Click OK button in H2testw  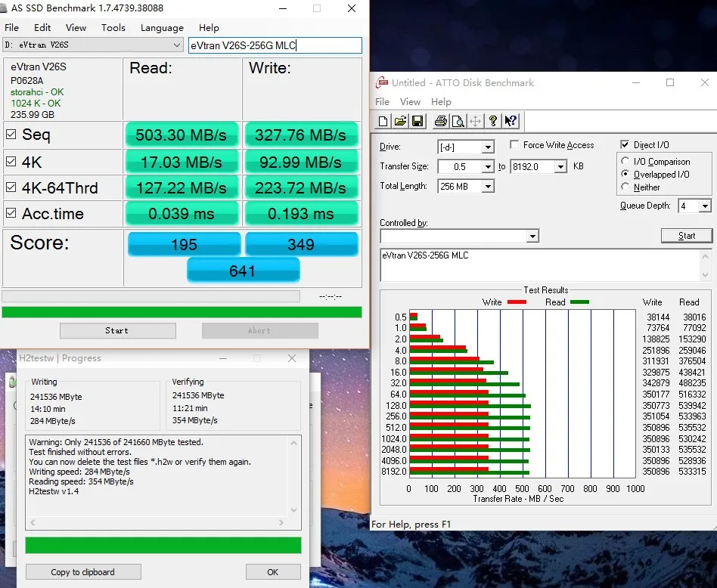point(273,572)
